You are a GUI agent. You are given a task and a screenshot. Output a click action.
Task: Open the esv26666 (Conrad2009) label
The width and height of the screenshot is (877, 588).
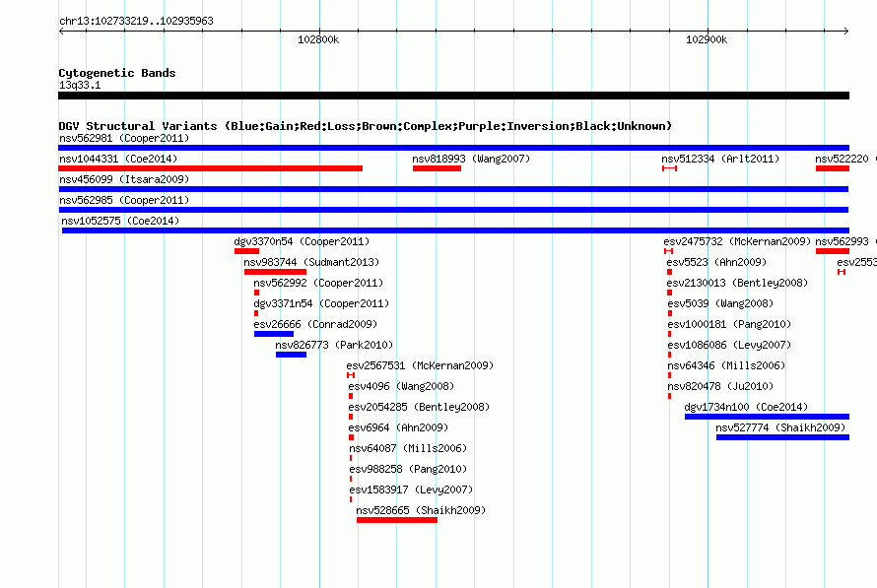pyautogui.click(x=315, y=324)
